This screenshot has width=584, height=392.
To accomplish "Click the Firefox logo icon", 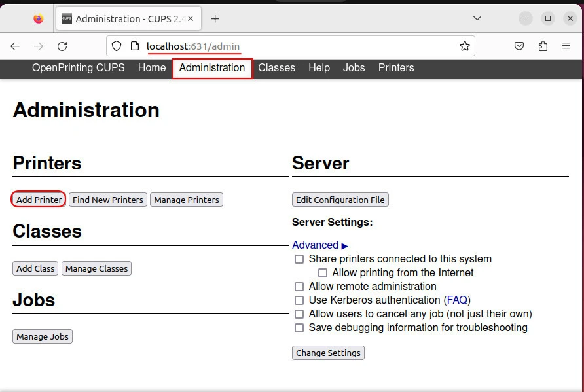I will point(39,19).
